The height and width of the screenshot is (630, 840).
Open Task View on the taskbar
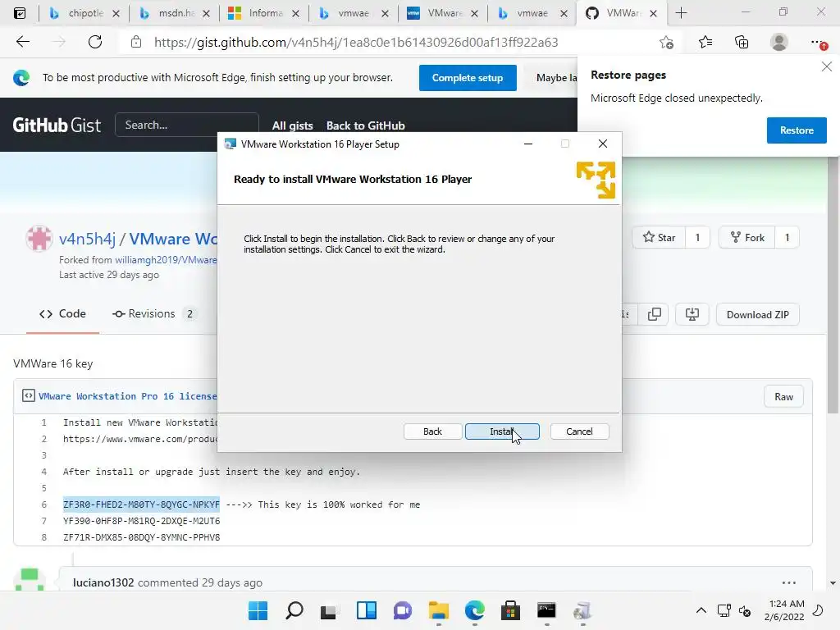(330, 610)
